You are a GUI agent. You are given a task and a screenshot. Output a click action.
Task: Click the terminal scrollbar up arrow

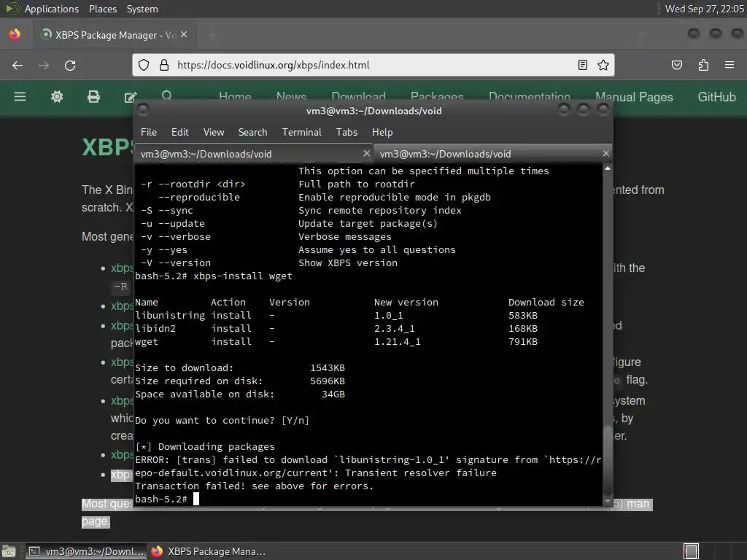608,168
